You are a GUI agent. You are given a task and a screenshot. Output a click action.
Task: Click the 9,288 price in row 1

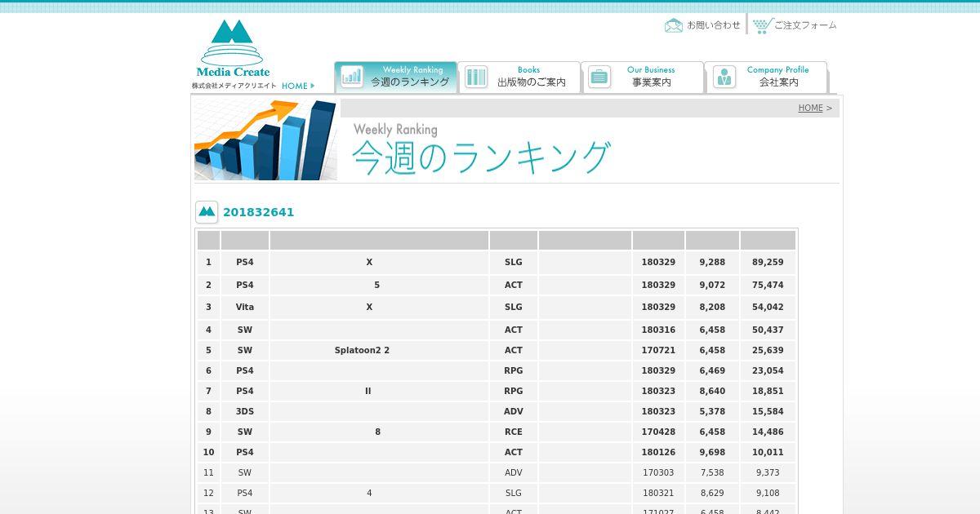tap(712, 262)
